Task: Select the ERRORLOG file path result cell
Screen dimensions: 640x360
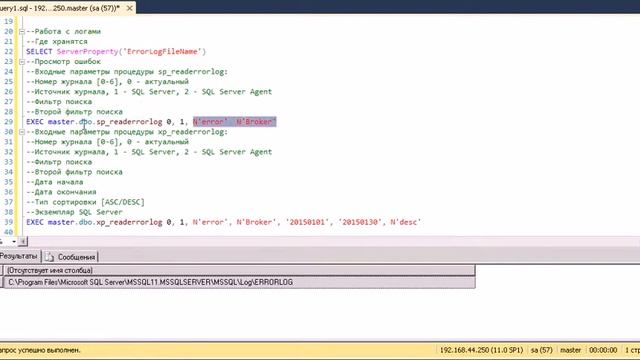Action: point(239,282)
